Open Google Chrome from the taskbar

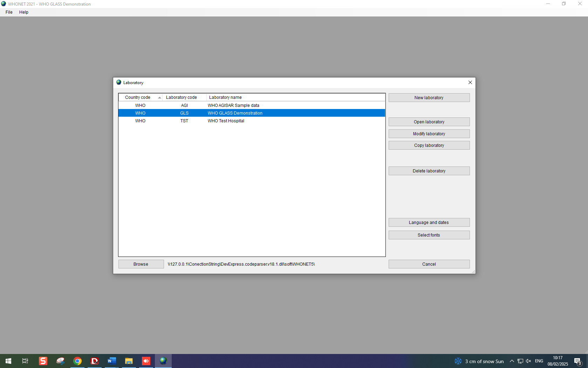pos(77,361)
